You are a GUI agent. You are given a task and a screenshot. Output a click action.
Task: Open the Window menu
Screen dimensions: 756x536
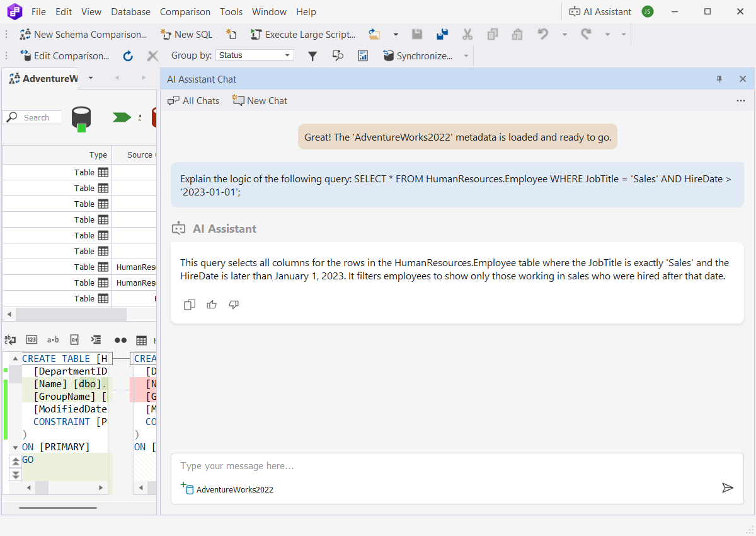tap(269, 11)
